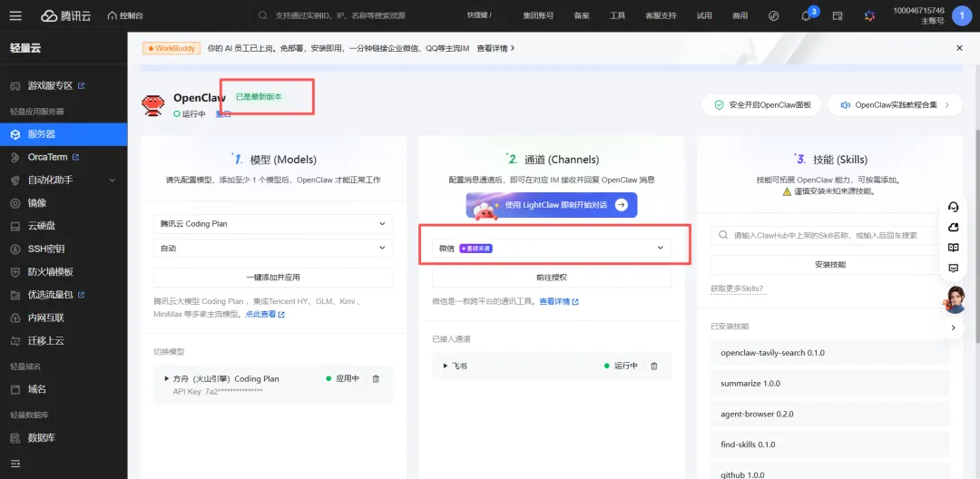
Task: Open the floating feedback chat icon
Action: (x=953, y=268)
